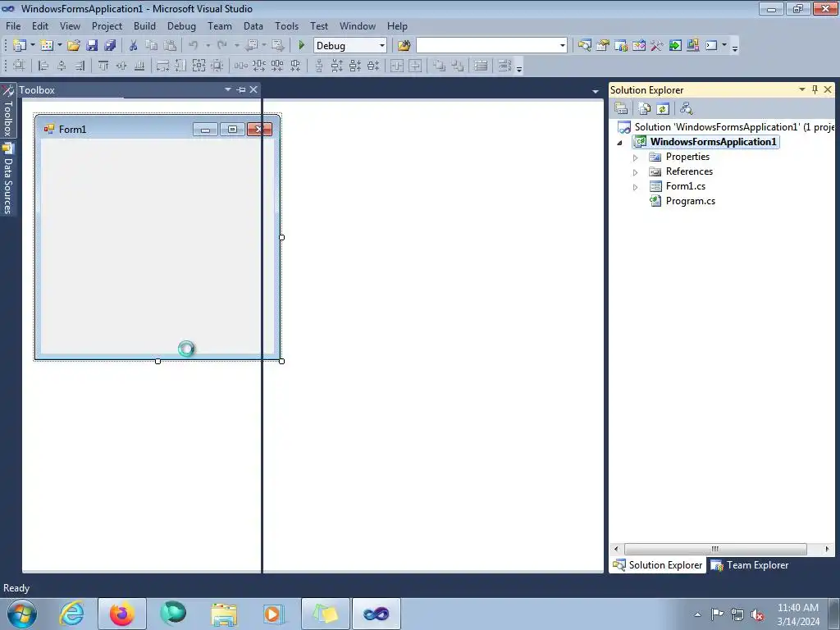Click the Start Page green arrow icon
840x630 pixels.
(675, 46)
